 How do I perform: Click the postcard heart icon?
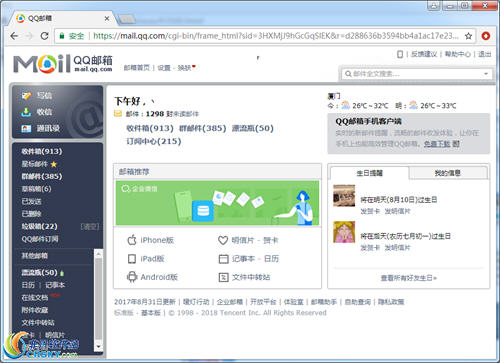(223, 240)
